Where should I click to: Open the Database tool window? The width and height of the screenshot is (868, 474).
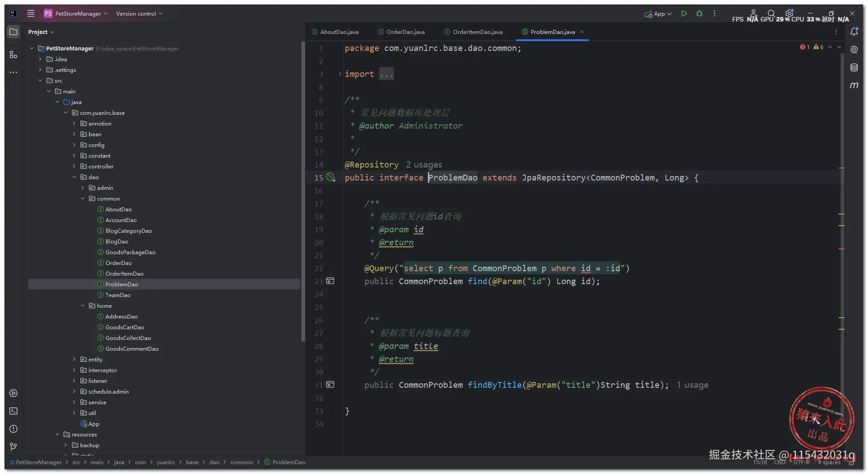[854, 67]
